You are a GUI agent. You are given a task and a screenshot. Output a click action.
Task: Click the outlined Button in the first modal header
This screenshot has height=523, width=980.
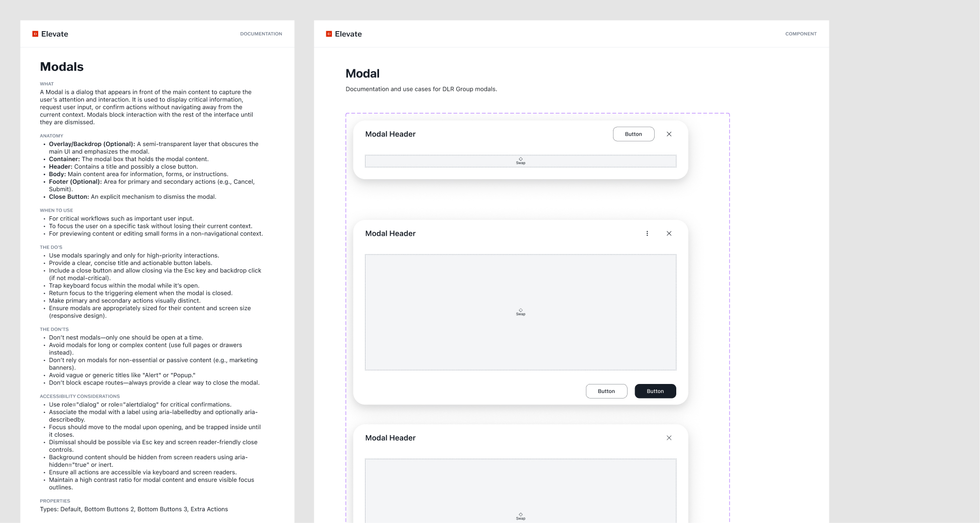[x=634, y=134]
